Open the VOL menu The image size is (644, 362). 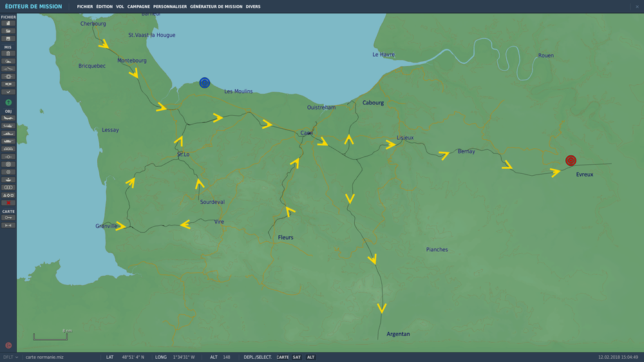(x=120, y=6)
